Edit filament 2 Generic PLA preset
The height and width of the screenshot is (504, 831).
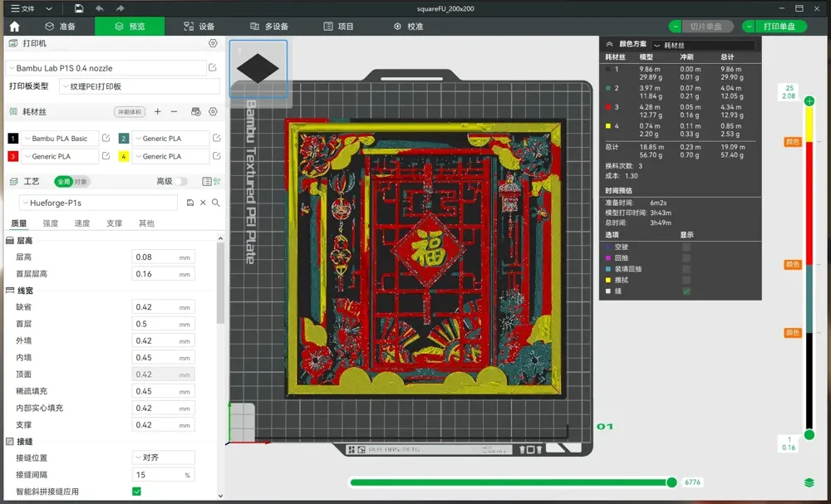pyautogui.click(x=216, y=138)
